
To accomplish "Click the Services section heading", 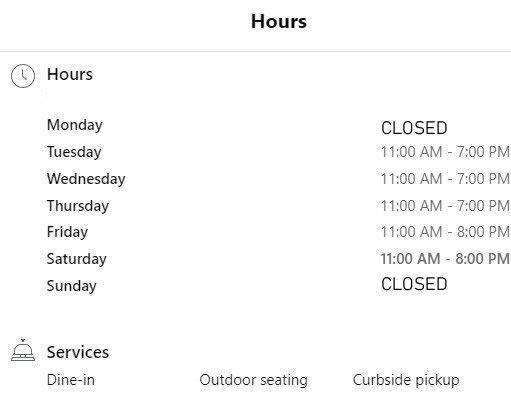I will 78,352.
